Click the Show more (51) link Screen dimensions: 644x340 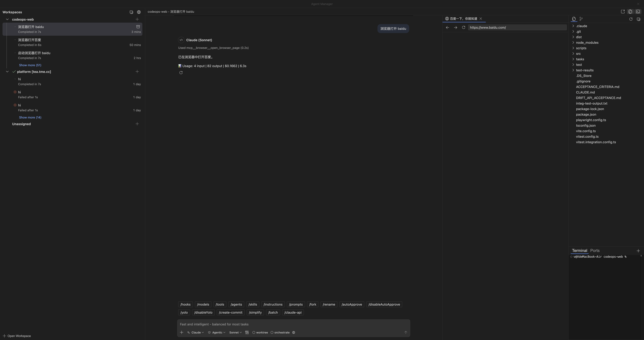tap(30, 65)
